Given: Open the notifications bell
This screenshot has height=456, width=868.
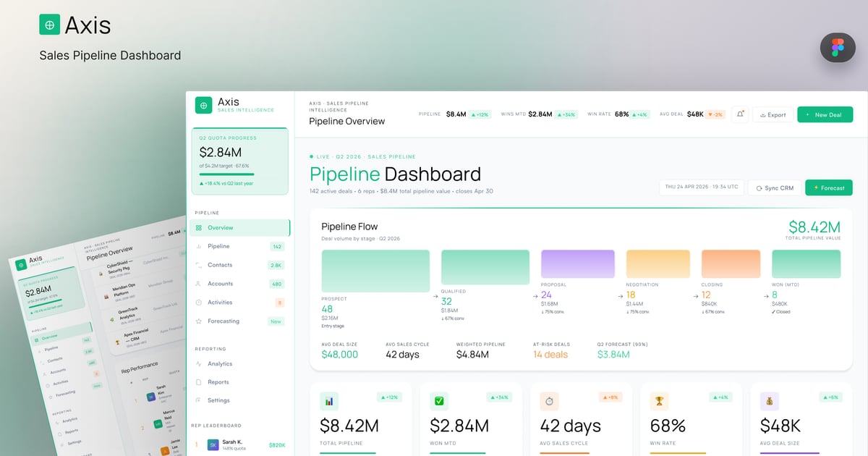Looking at the screenshot, I should (740, 114).
